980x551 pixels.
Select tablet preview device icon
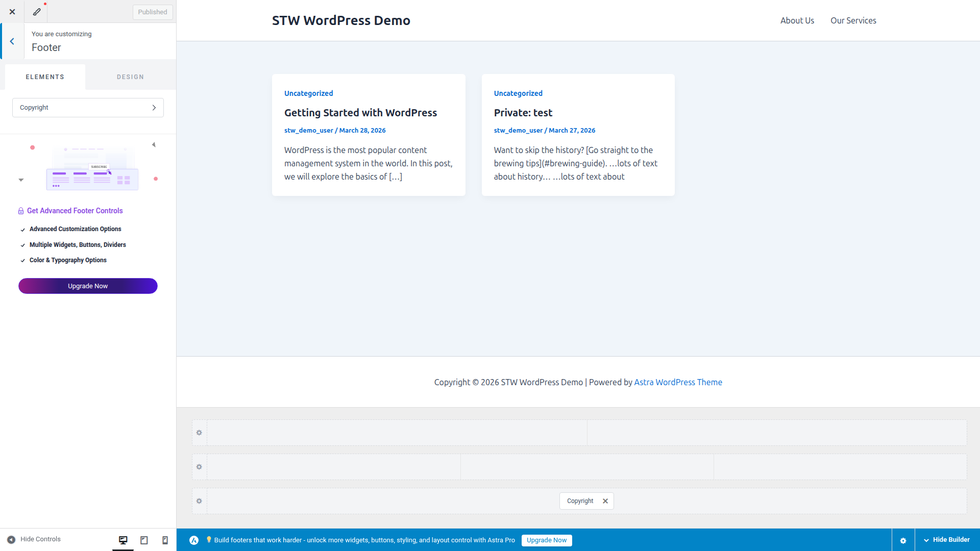tap(144, 540)
